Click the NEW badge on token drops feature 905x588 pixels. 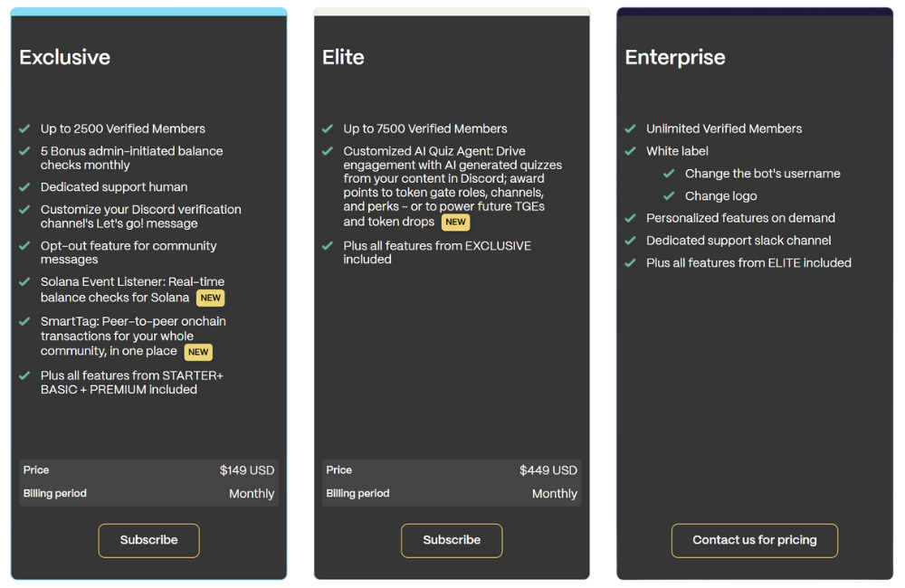455,222
